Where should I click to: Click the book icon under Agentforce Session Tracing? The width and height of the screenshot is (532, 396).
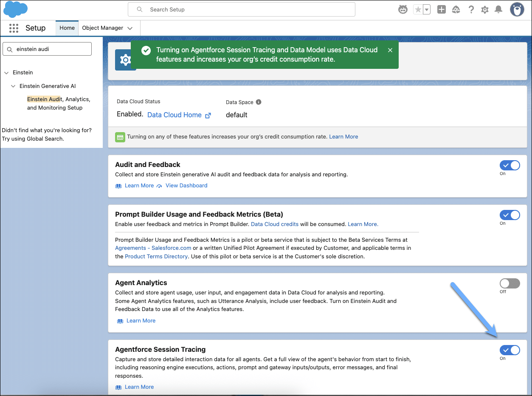pyautogui.click(x=118, y=387)
